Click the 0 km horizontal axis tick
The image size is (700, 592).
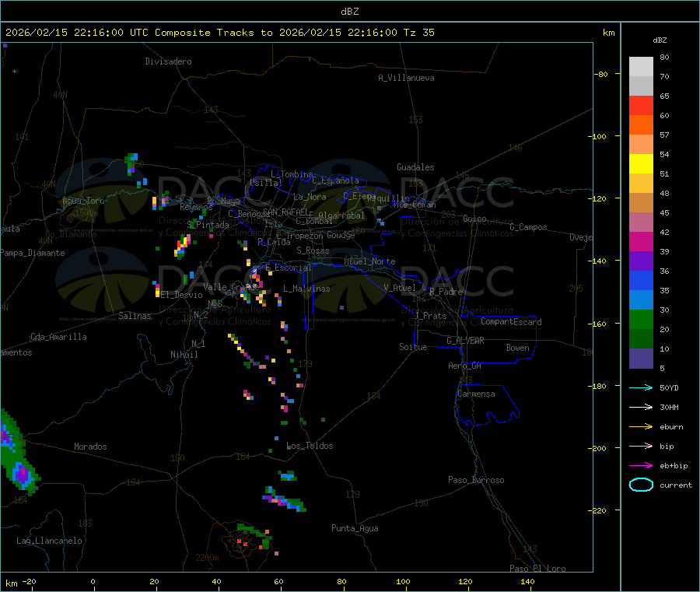(93, 581)
